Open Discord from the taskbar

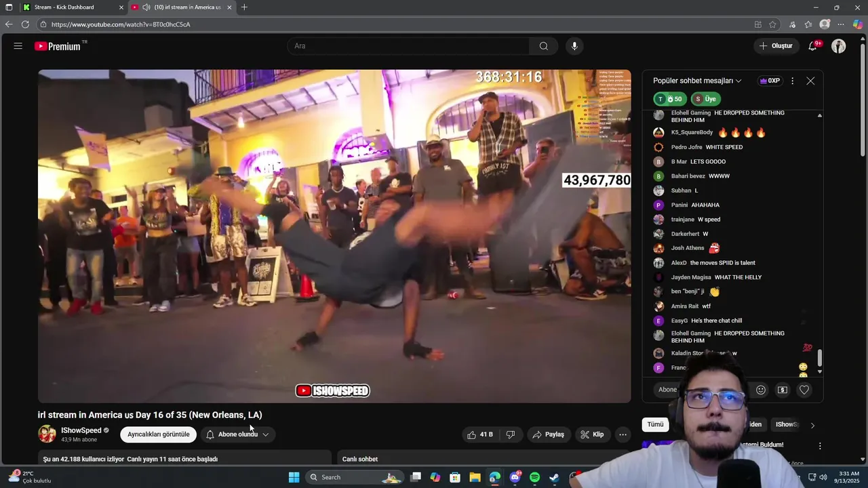[x=515, y=477]
